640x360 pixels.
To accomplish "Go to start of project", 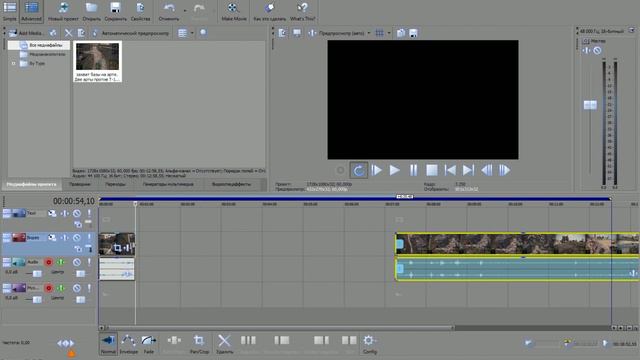I will click(450, 170).
